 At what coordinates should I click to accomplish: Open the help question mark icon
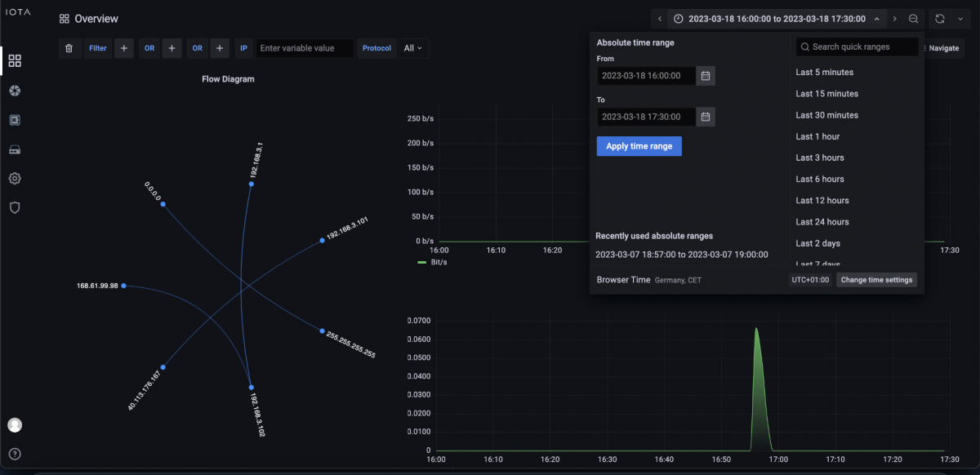(15, 454)
